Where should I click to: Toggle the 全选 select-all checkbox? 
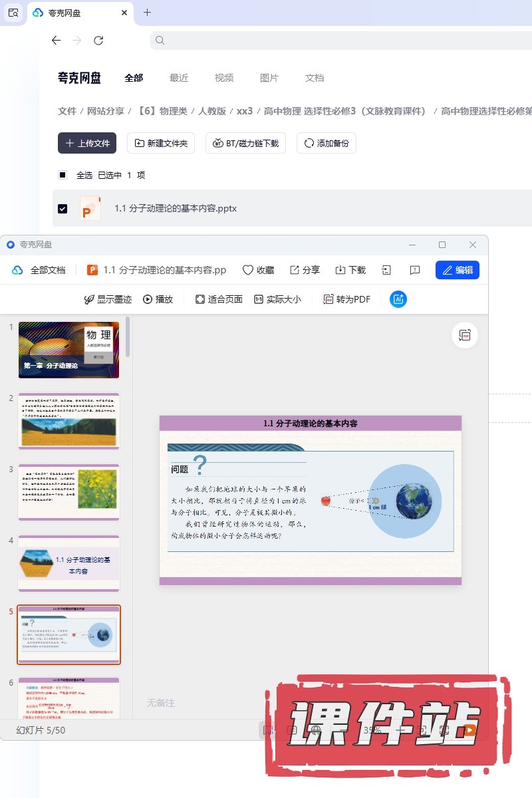click(x=63, y=175)
